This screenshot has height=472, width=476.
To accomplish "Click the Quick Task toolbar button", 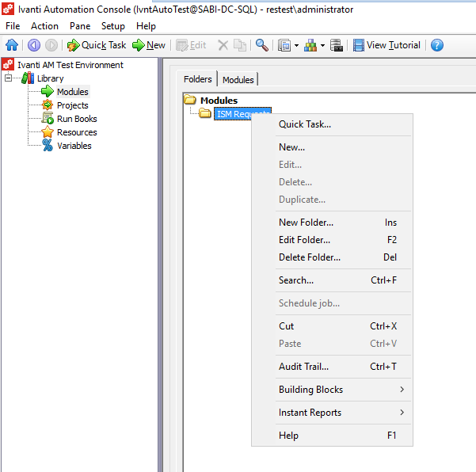I will point(97,45).
